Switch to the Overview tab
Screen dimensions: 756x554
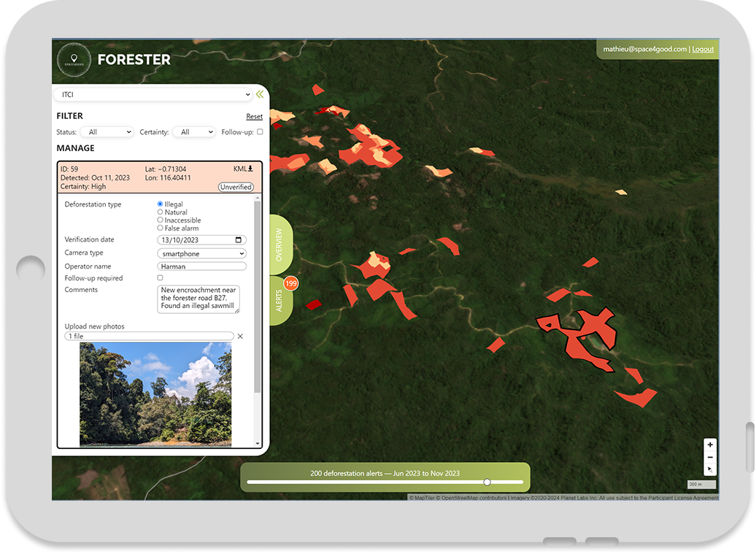pos(279,245)
